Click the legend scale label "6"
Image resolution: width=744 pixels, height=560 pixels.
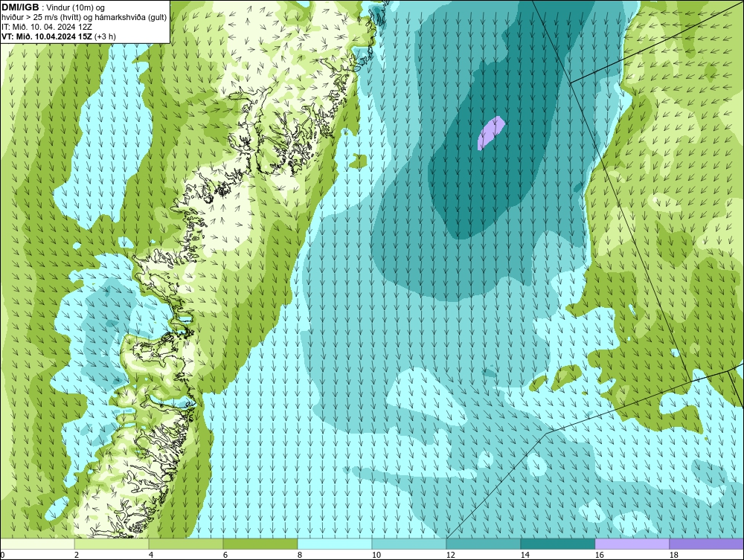225,555
